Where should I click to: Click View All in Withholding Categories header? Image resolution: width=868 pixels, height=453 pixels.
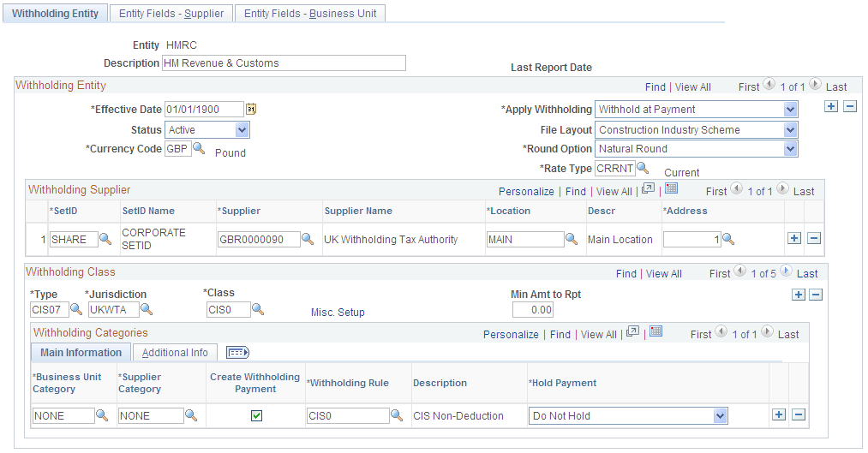coord(598,334)
